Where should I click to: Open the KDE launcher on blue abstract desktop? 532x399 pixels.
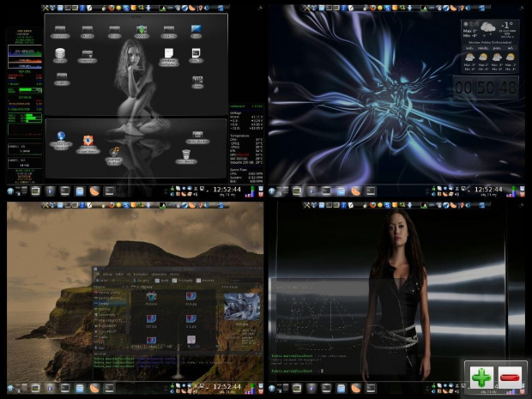pos(272,191)
